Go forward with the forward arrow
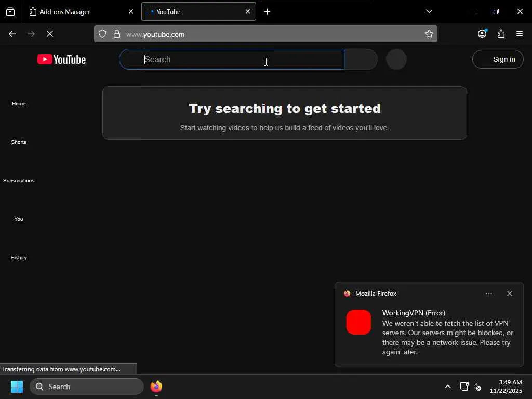 [31, 34]
